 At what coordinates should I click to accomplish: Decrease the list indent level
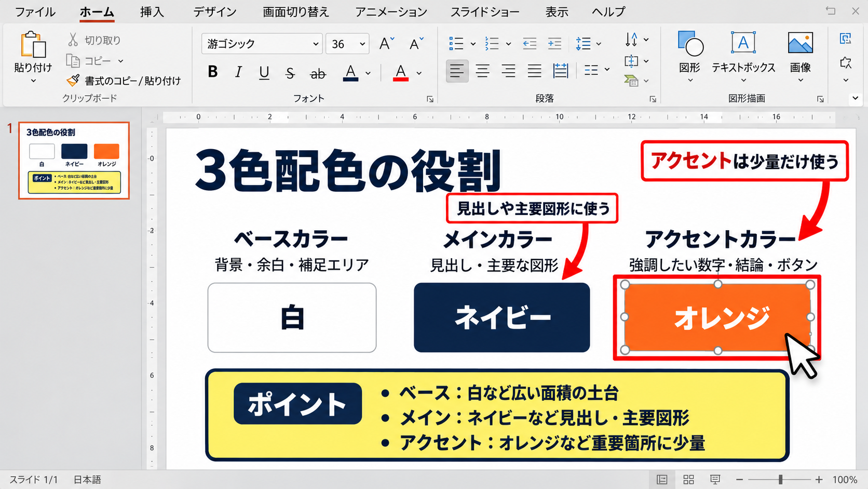pos(530,44)
